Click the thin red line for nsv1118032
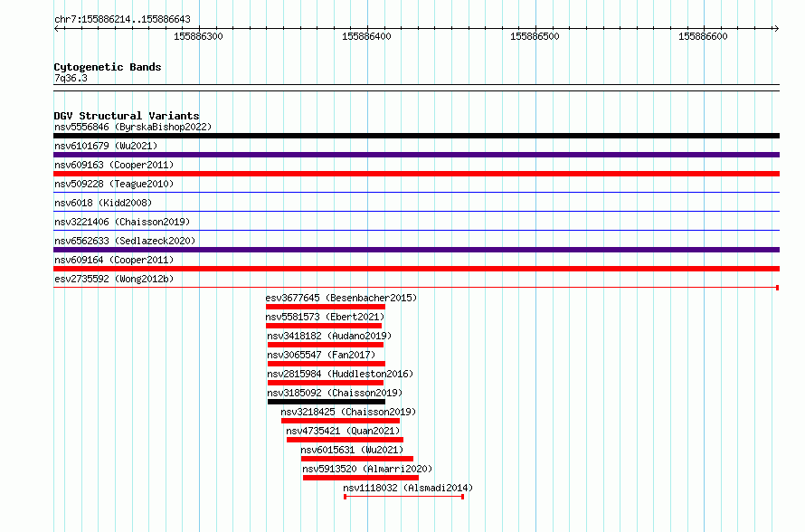The width and height of the screenshot is (805, 532). pyautogui.click(x=404, y=497)
